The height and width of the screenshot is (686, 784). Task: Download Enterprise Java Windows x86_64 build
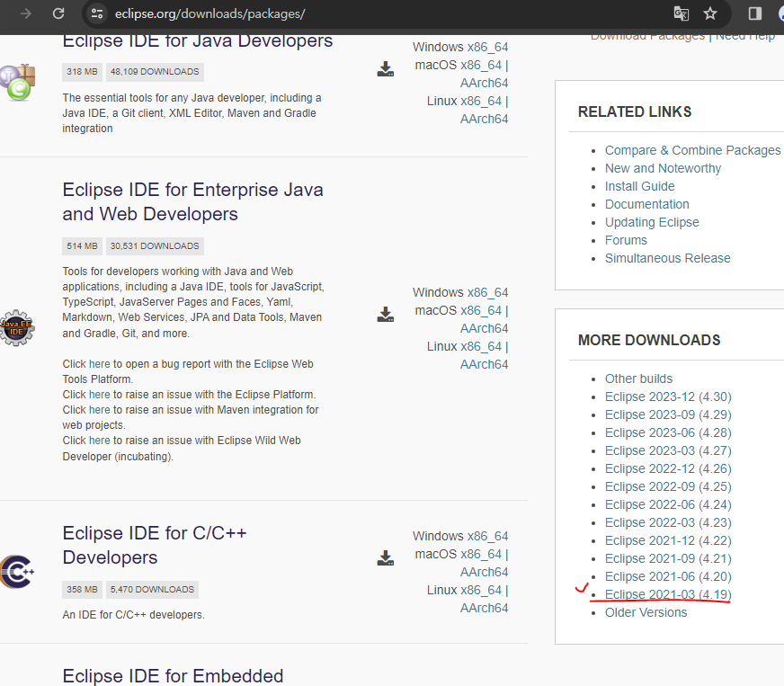click(487, 292)
